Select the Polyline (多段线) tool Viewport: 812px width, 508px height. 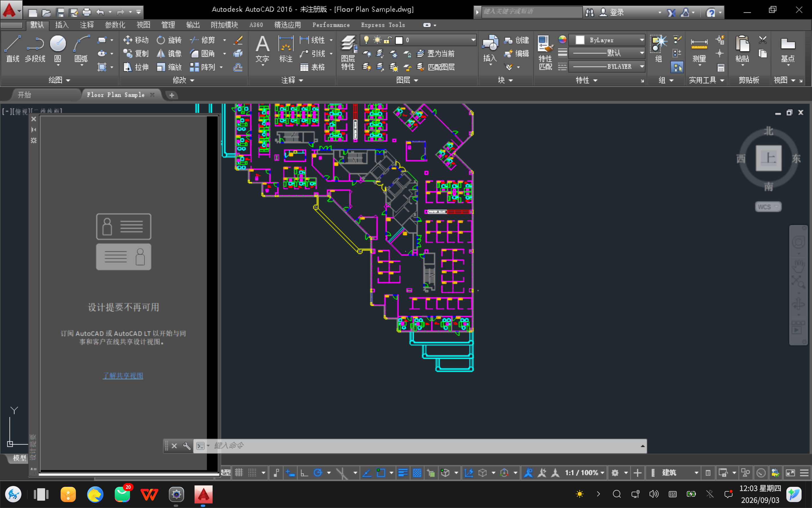35,49
